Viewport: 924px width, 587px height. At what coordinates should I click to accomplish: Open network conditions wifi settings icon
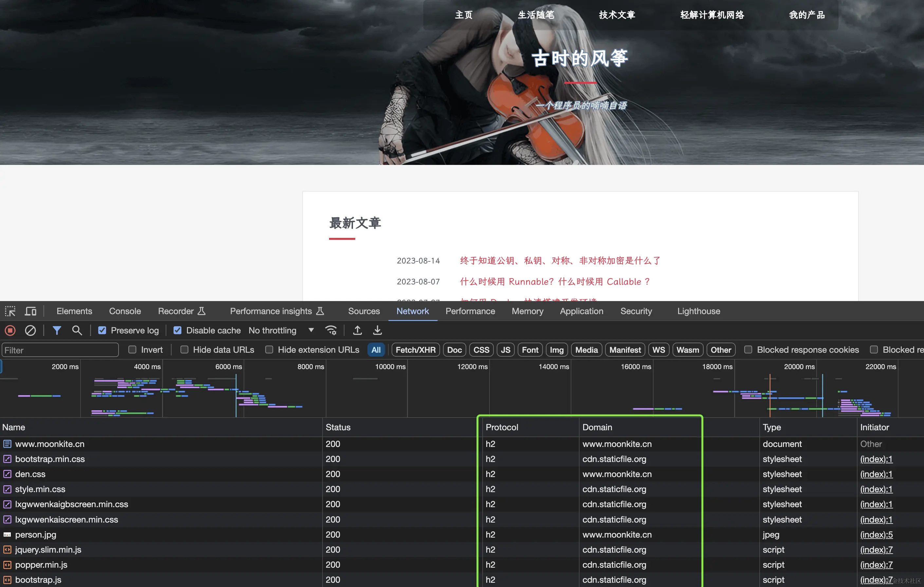pyautogui.click(x=331, y=330)
